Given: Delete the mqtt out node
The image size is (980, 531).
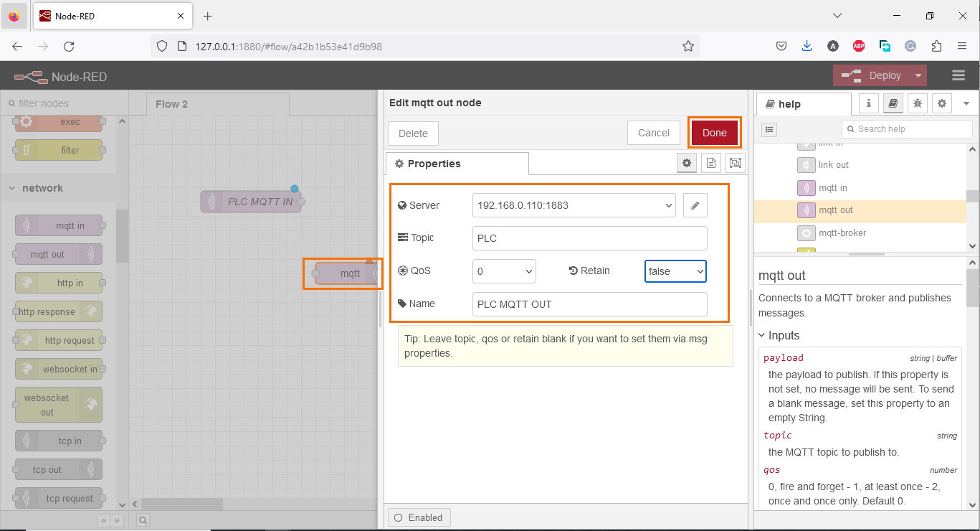Looking at the screenshot, I should coord(413,133).
